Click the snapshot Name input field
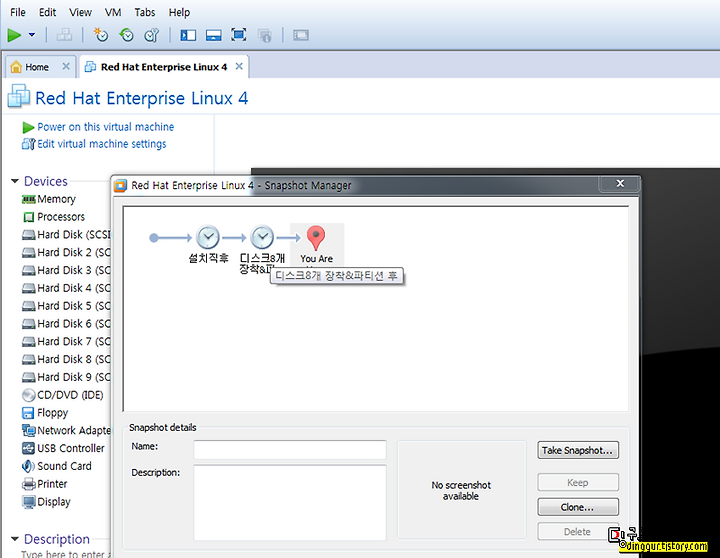The width and height of the screenshot is (720, 558). coord(290,450)
